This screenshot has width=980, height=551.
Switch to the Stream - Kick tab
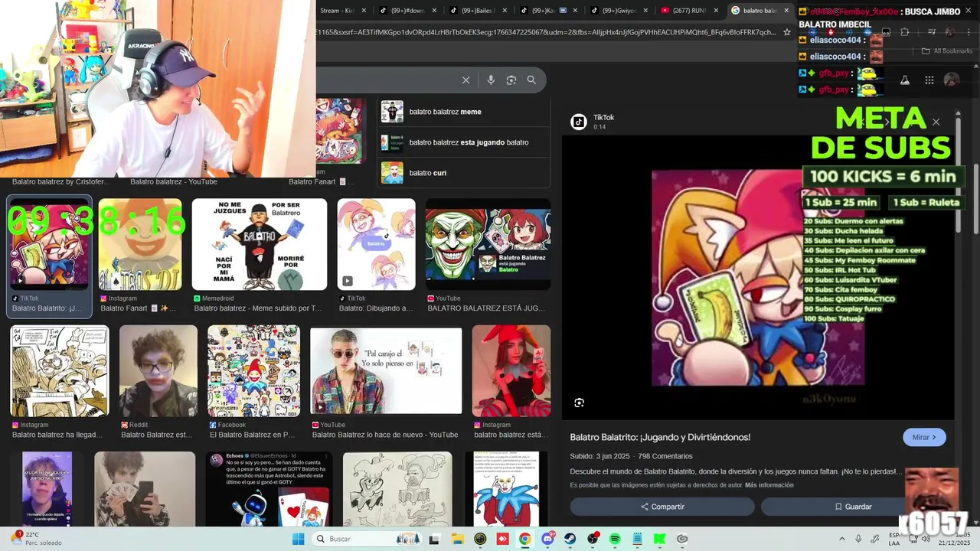click(337, 11)
